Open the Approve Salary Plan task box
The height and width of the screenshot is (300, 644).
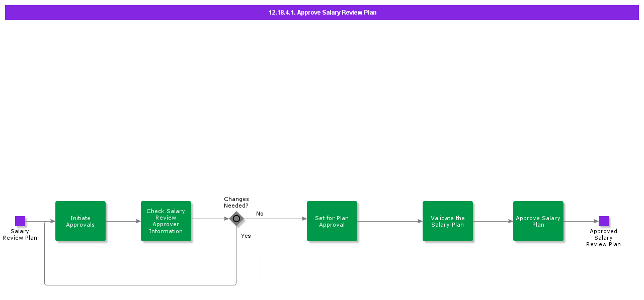point(538,221)
